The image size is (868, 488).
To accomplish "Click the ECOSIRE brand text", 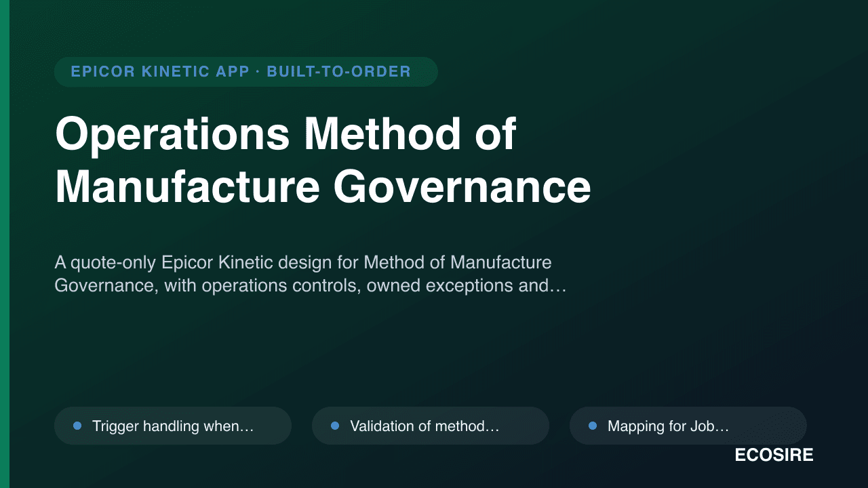I will tap(774, 455).
